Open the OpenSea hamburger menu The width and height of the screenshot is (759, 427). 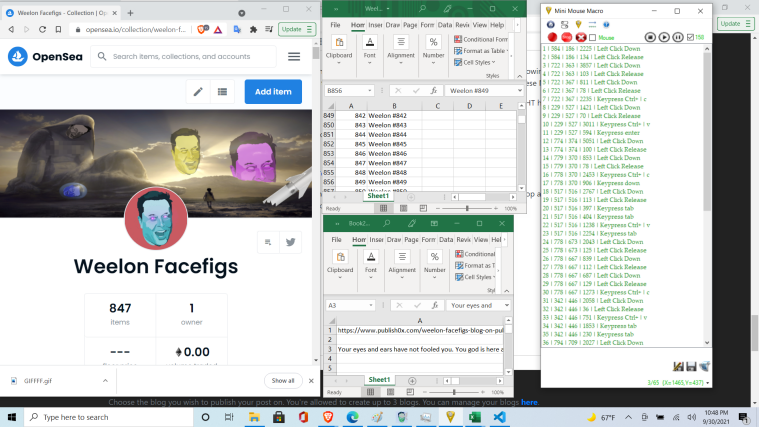click(294, 57)
